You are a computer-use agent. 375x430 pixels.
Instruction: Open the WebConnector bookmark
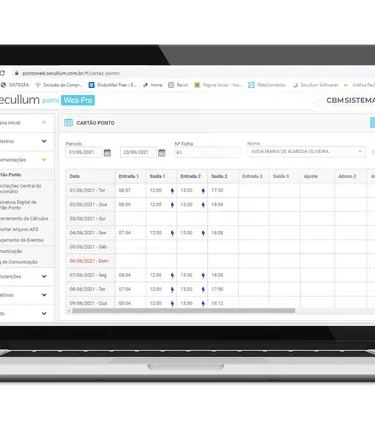click(x=267, y=85)
